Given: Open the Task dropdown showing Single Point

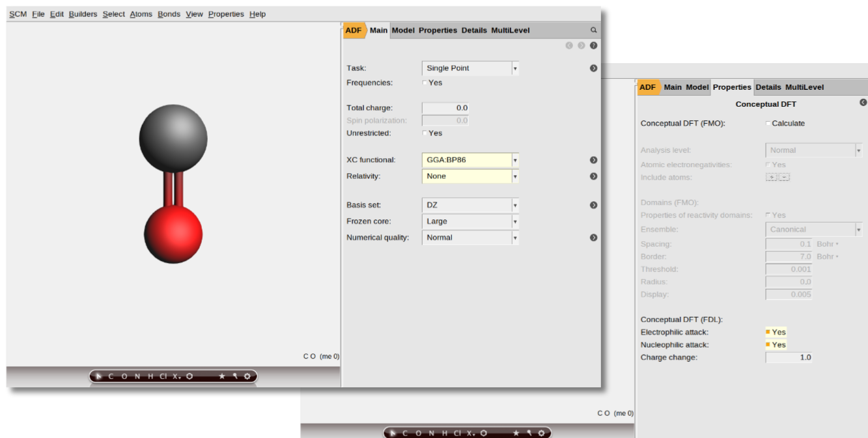Looking at the screenshot, I should tap(470, 68).
